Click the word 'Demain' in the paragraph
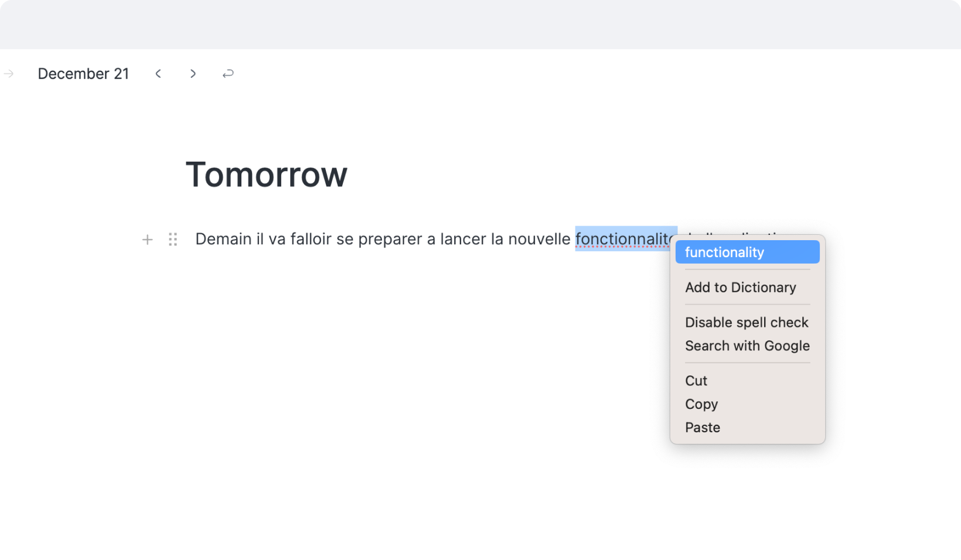961x560 pixels. [223, 239]
